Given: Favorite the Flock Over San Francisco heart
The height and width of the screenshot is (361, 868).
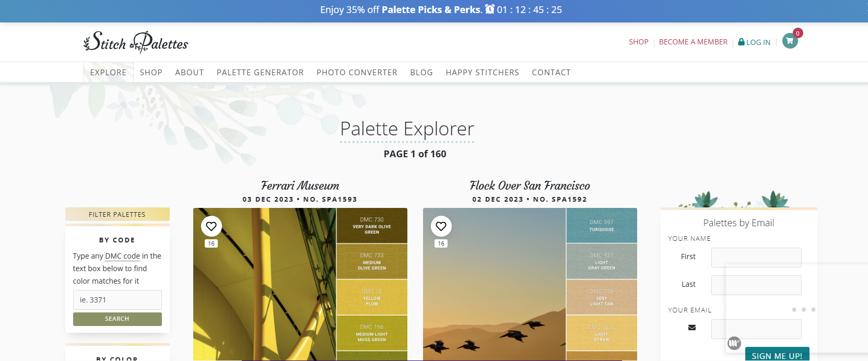Looking at the screenshot, I should point(441,226).
